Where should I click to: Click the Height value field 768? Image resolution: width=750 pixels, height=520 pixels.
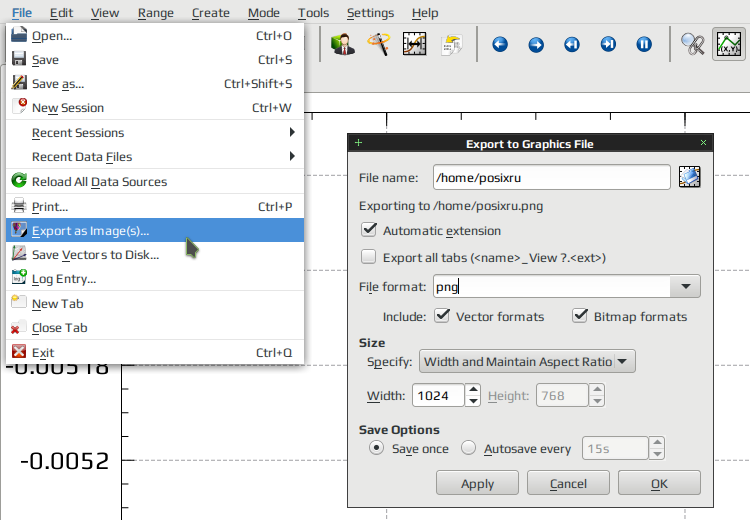coord(562,395)
